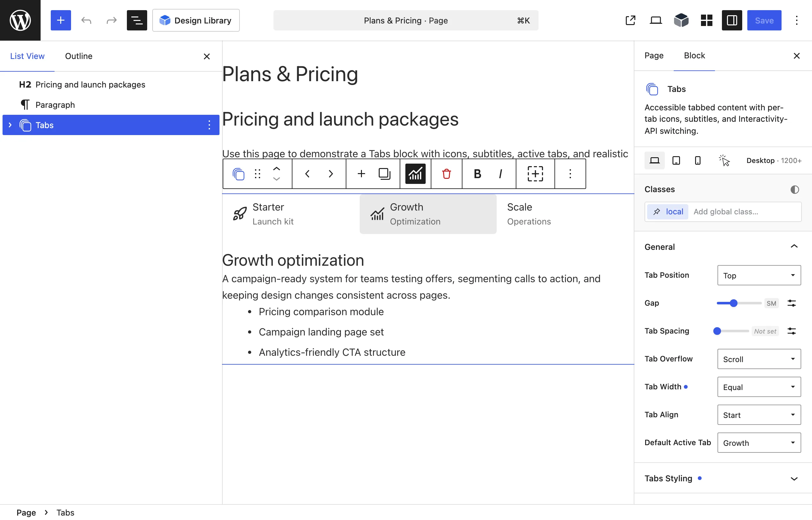812x520 pixels.
Task: Select the Starter Launch kit tab
Action: pyautogui.click(x=291, y=214)
